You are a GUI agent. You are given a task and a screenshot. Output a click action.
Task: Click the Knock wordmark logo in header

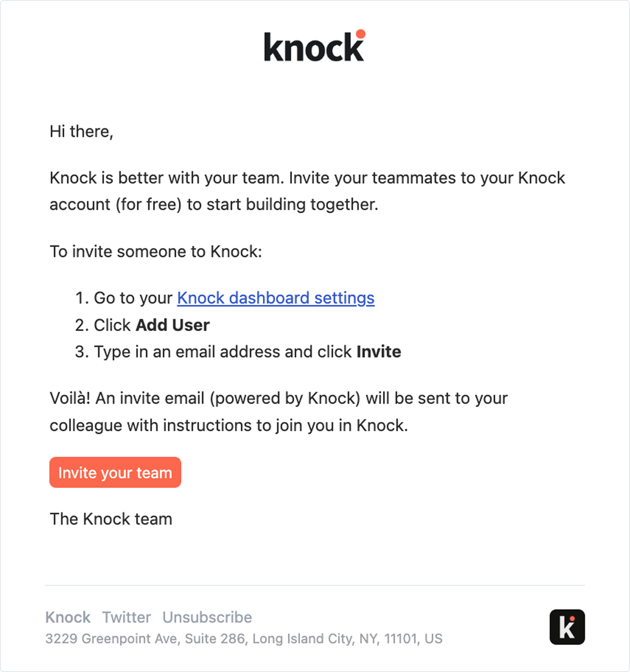coord(314,47)
